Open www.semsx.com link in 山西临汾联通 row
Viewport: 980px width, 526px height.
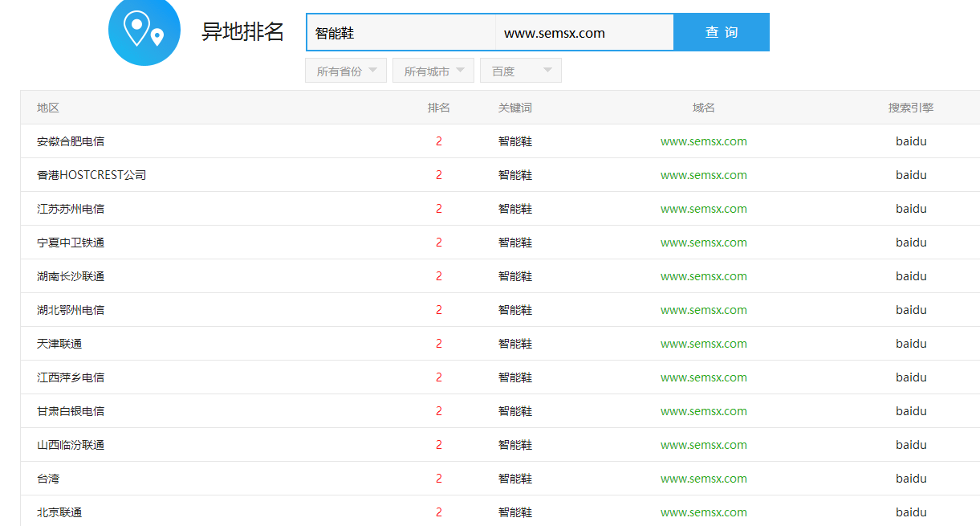click(704, 445)
